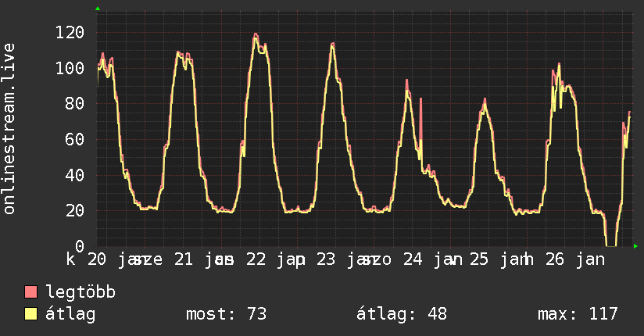644x336 pixels.
Task: Click the átlag: 48 statistic
Action: coord(401,314)
